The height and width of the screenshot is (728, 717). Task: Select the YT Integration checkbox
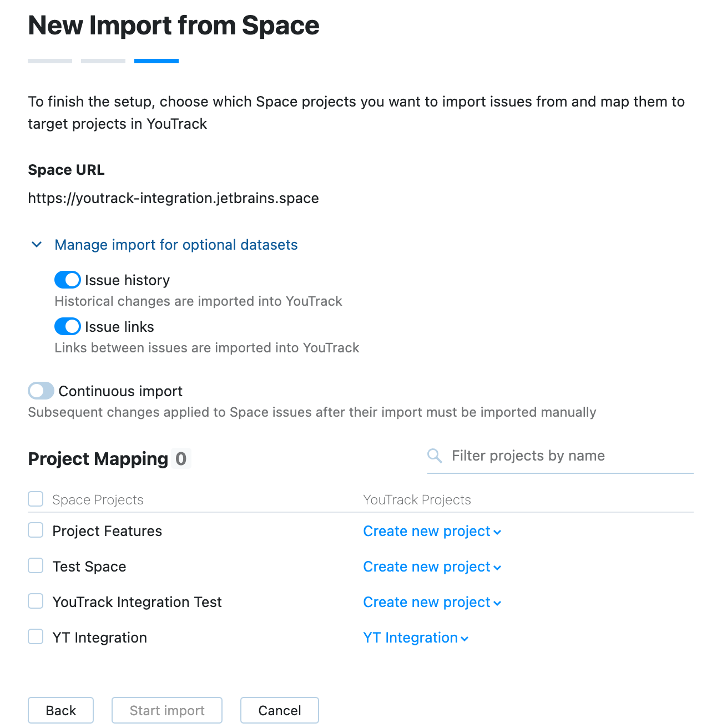35,636
